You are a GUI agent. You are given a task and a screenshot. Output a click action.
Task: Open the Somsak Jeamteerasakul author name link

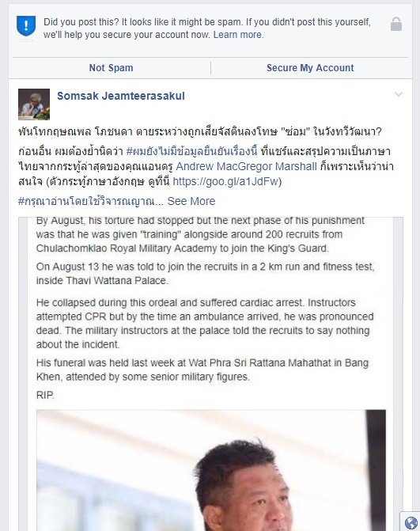tap(121, 96)
